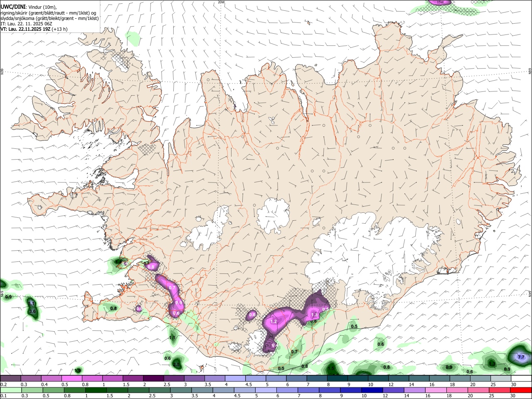The height and width of the screenshot is (399, 532).
Task: Pick the bright pink swatch between 0.5 and 0.8
Action: point(71,379)
